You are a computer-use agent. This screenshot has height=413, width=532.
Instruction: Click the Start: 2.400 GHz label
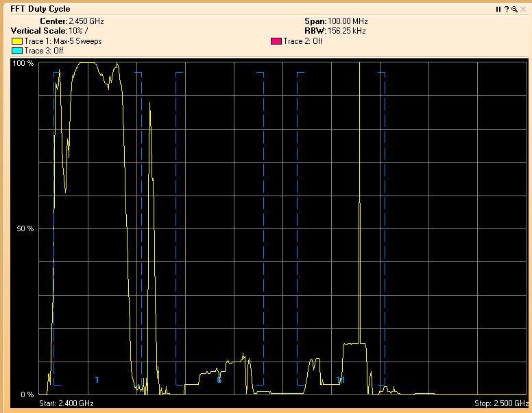tap(66, 403)
